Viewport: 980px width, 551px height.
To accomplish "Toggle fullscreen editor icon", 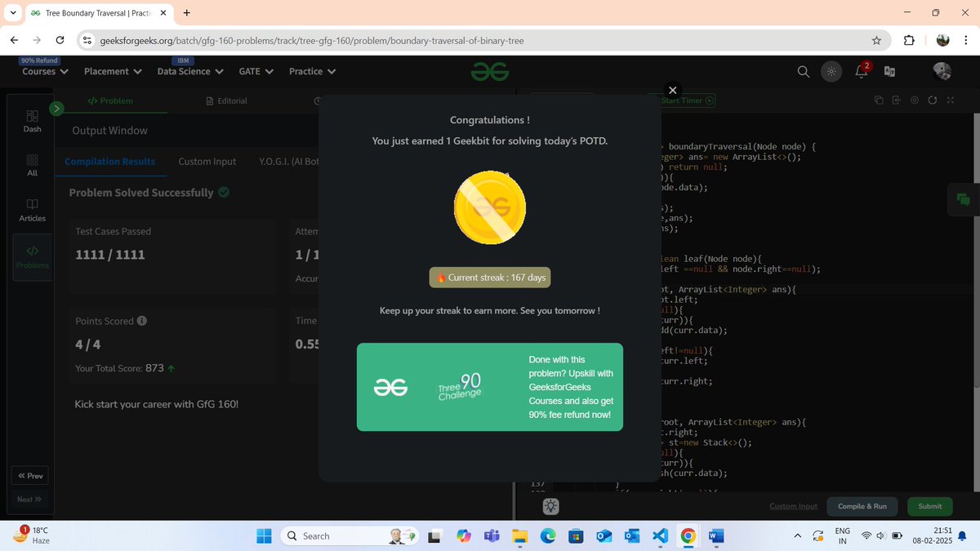I will [x=950, y=100].
